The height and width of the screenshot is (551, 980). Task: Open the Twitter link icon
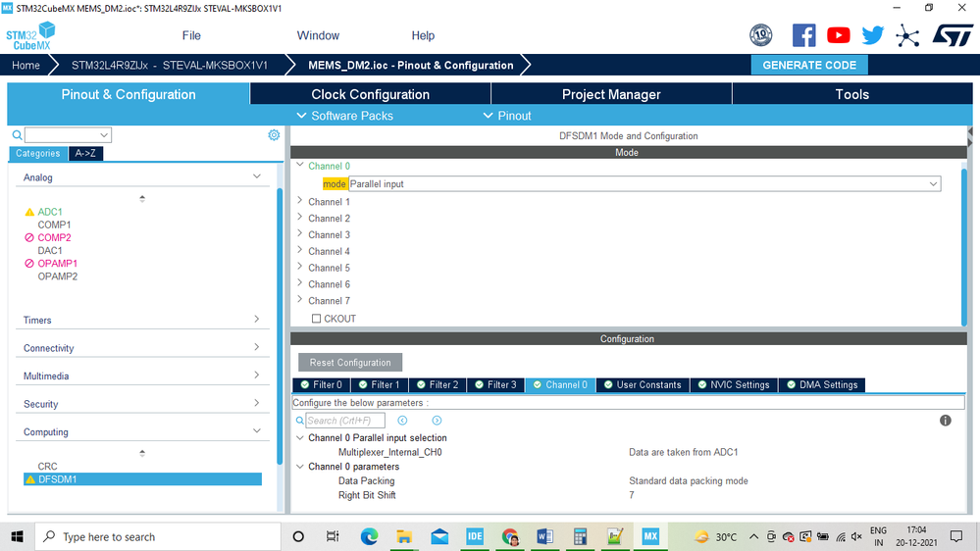tap(872, 35)
